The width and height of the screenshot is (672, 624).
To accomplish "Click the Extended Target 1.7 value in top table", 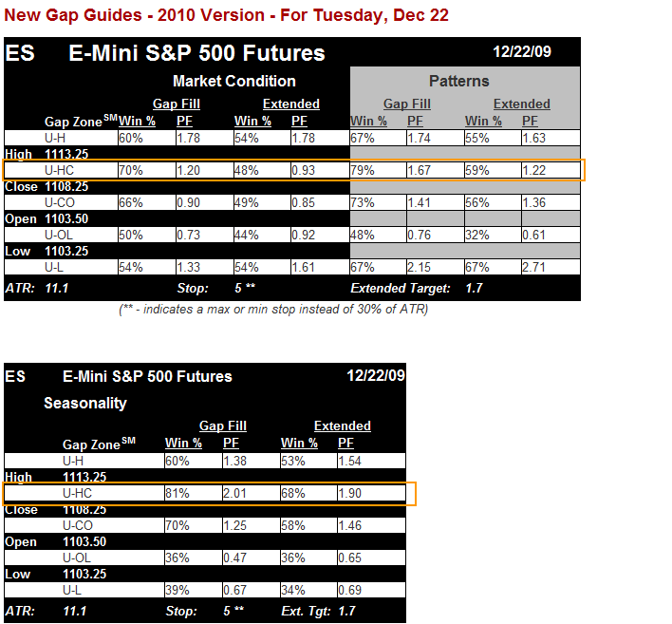I will [474, 288].
